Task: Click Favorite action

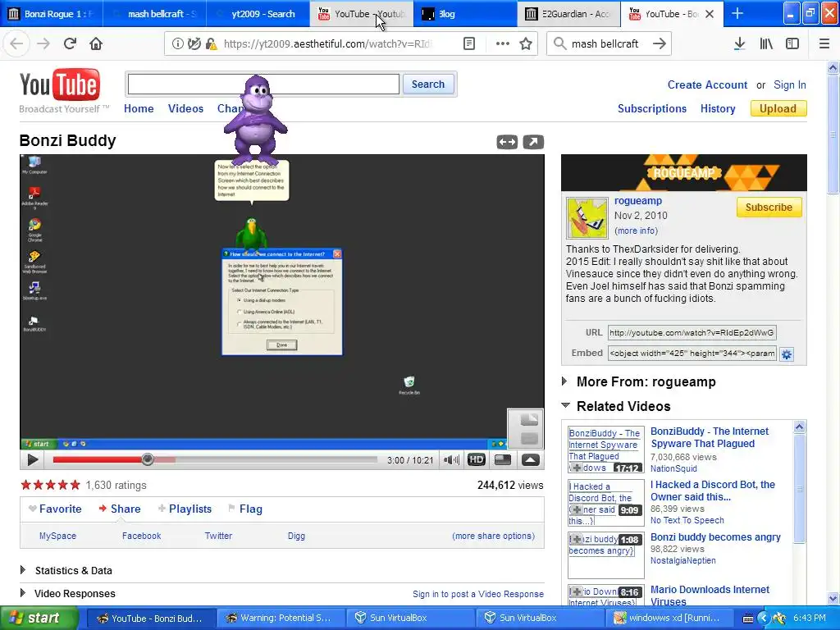Action: pyautogui.click(x=60, y=509)
